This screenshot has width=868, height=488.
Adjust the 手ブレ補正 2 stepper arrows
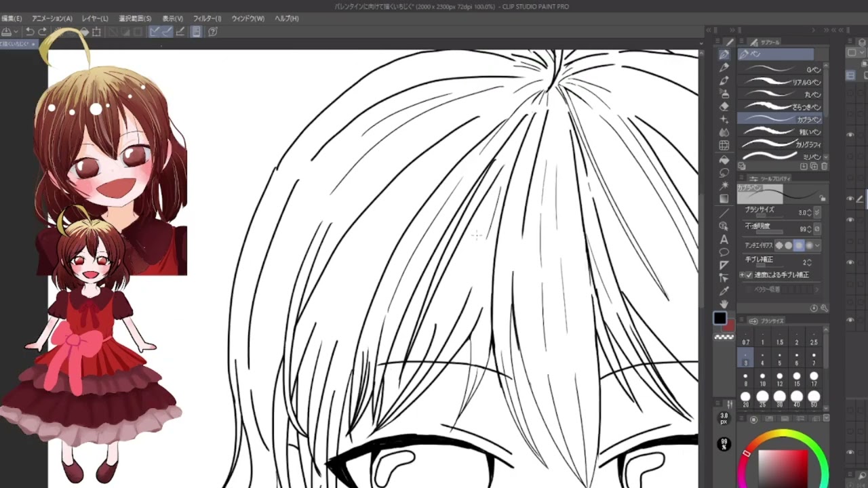point(809,262)
